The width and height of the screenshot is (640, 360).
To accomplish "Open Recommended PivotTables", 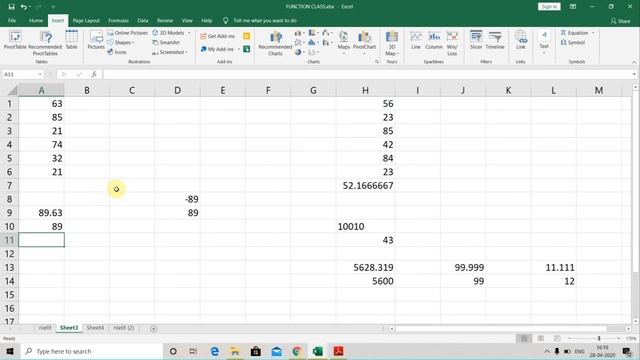I will click(45, 43).
